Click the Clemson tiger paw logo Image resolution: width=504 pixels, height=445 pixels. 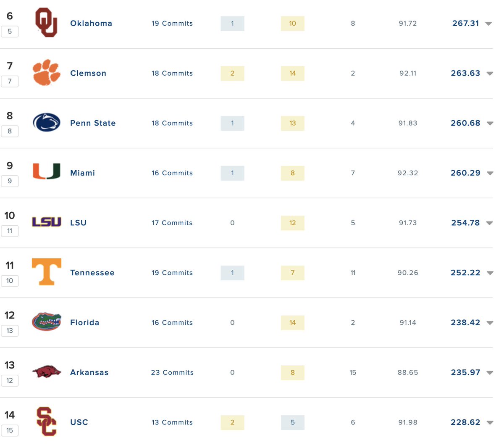coord(47,72)
